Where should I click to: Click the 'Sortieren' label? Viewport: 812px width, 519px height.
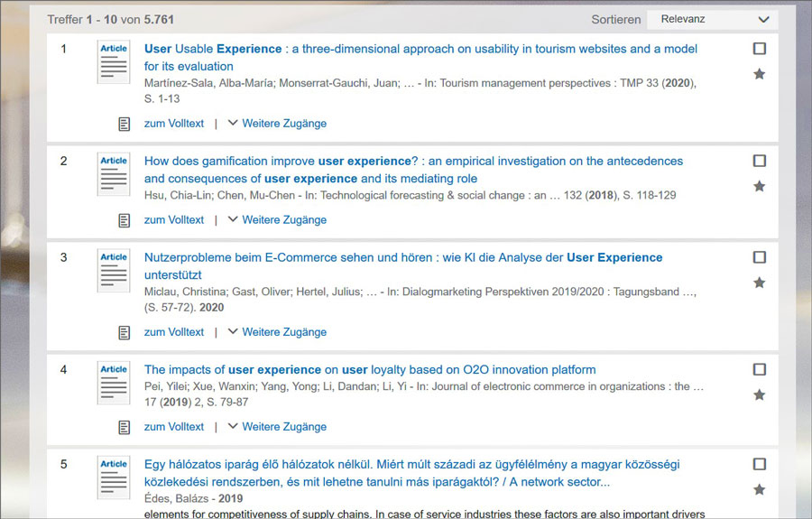tap(615, 20)
